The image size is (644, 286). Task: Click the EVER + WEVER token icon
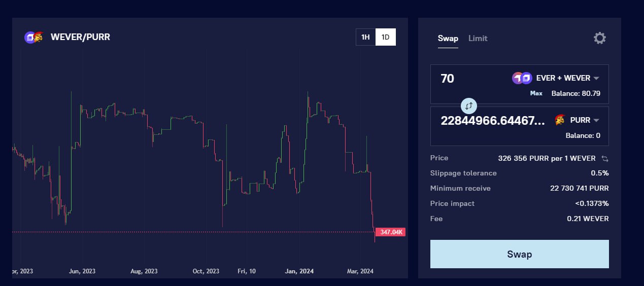coord(522,78)
